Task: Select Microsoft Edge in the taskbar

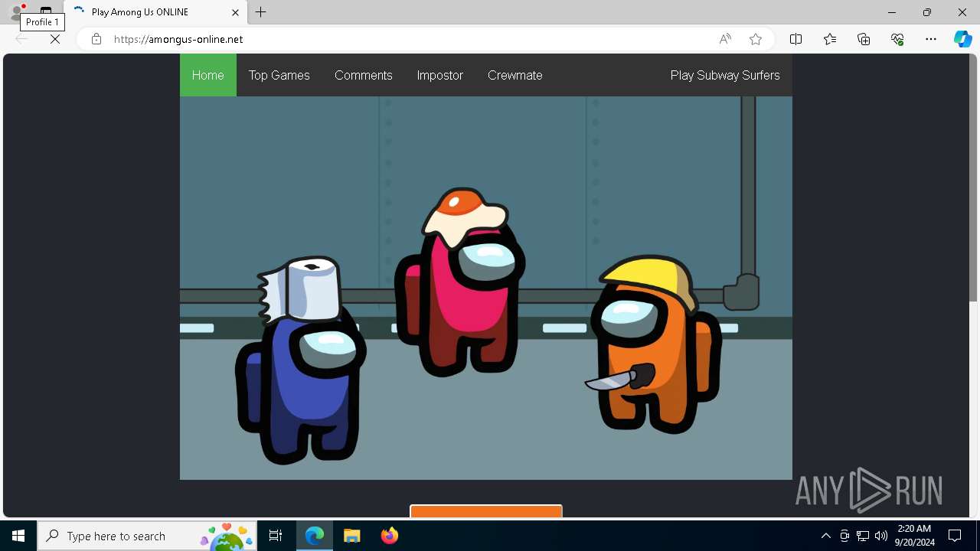Action: [x=315, y=536]
